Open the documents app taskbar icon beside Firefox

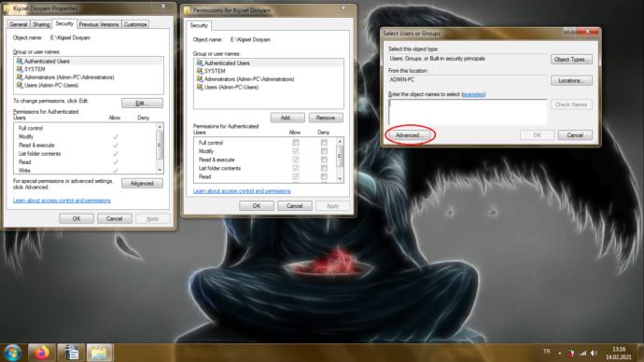[72, 353]
